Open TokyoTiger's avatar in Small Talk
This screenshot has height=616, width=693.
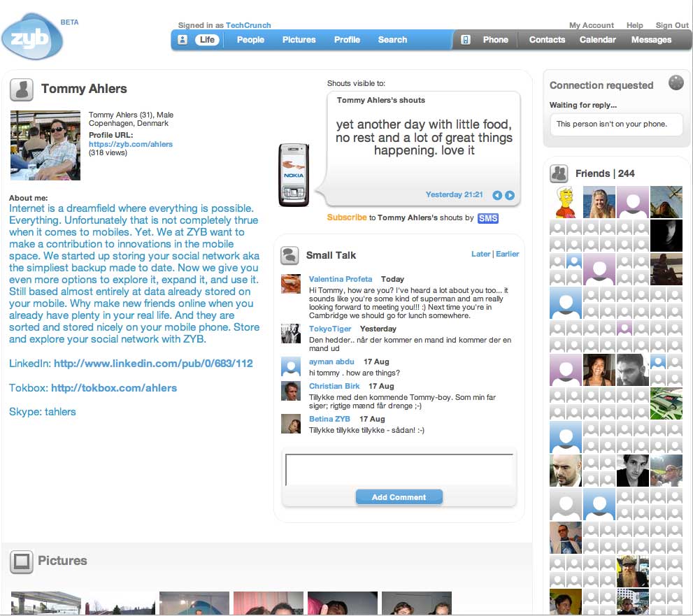click(291, 334)
